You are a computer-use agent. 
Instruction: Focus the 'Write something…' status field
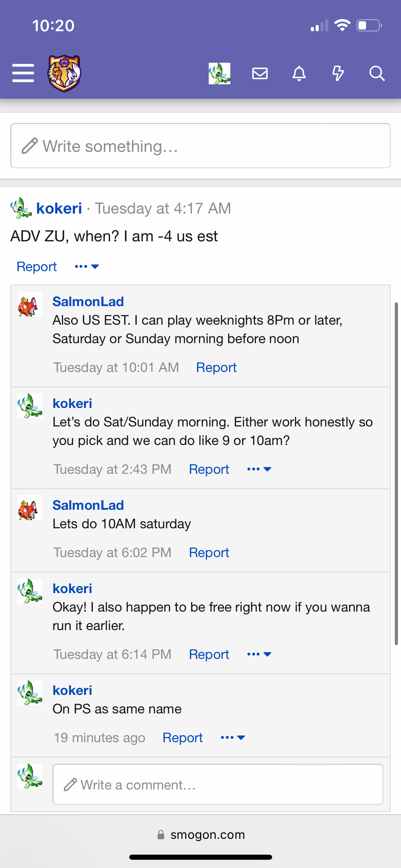point(200,146)
